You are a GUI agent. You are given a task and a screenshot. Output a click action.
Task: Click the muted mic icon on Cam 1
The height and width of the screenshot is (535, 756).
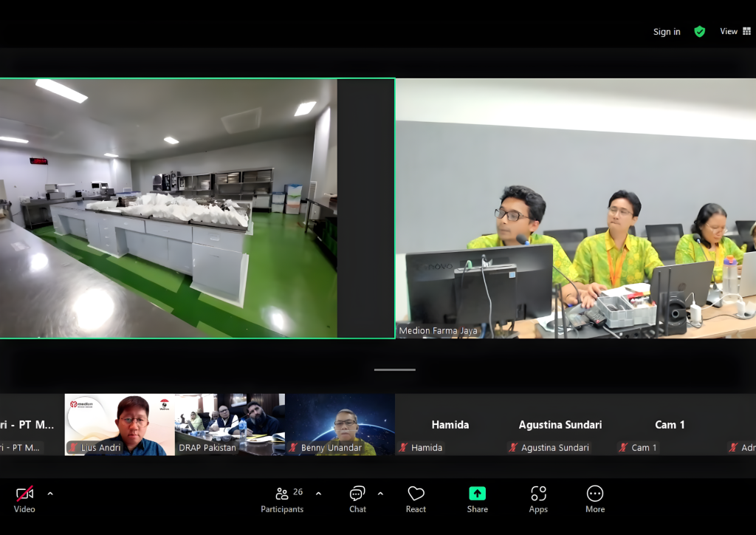(624, 448)
